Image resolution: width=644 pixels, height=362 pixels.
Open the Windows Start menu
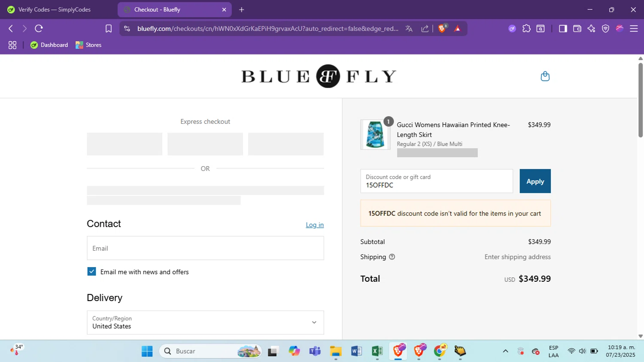click(x=147, y=351)
